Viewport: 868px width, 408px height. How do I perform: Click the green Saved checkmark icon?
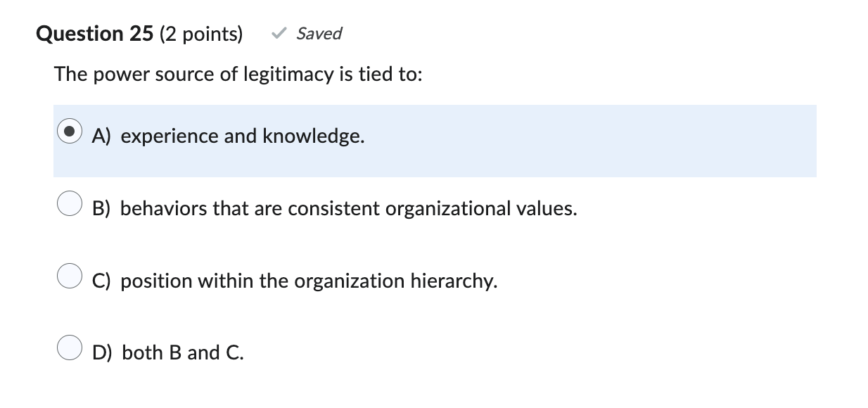tap(277, 32)
